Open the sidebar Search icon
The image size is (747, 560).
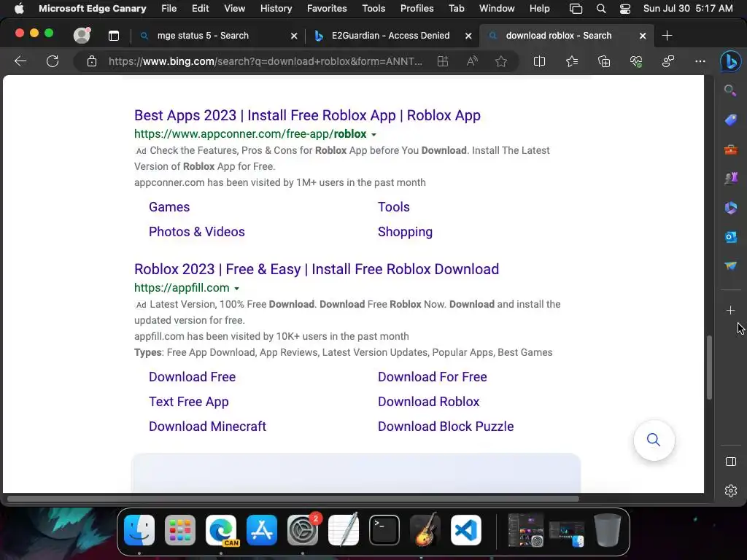tap(730, 90)
